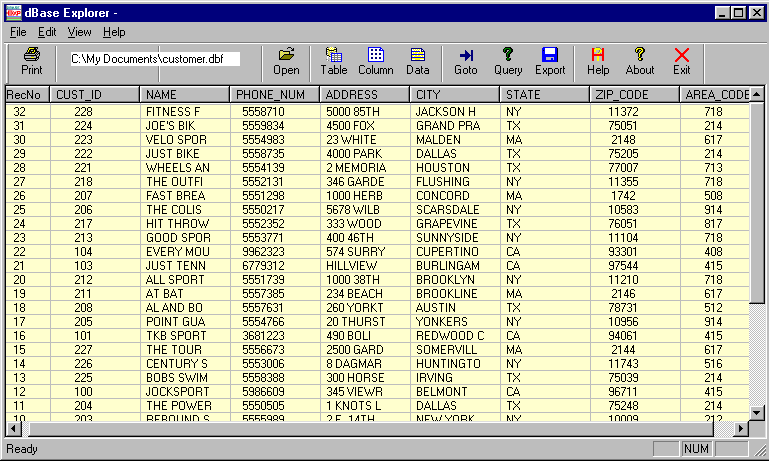Image resolution: width=769 pixels, height=461 pixels.
Task: Click address cell 1000 38TH
Action: click(365, 280)
